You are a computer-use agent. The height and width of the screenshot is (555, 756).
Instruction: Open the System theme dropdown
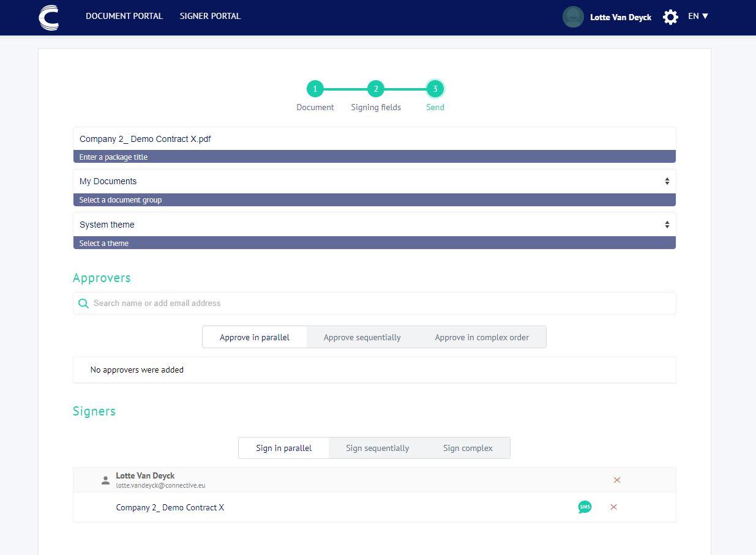pos(374,225)
